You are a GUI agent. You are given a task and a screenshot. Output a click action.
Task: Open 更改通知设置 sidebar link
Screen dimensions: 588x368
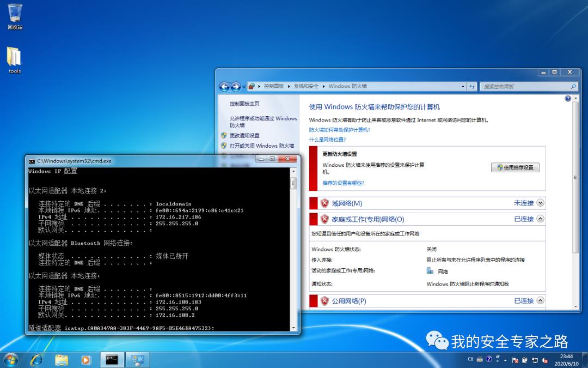coord(244,136)
